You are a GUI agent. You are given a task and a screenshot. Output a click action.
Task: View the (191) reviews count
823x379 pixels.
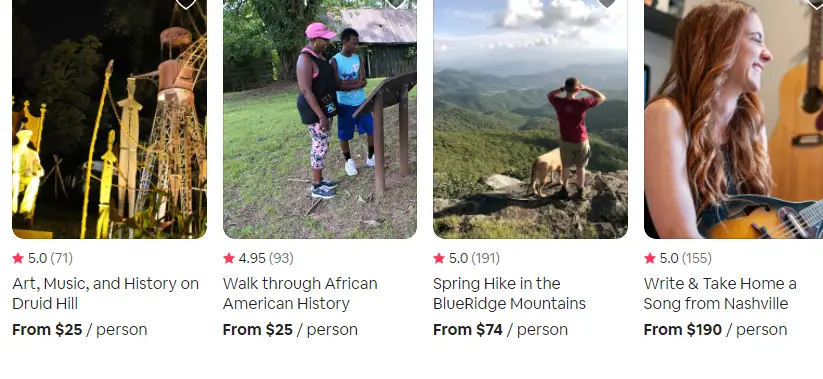[486, 258]
